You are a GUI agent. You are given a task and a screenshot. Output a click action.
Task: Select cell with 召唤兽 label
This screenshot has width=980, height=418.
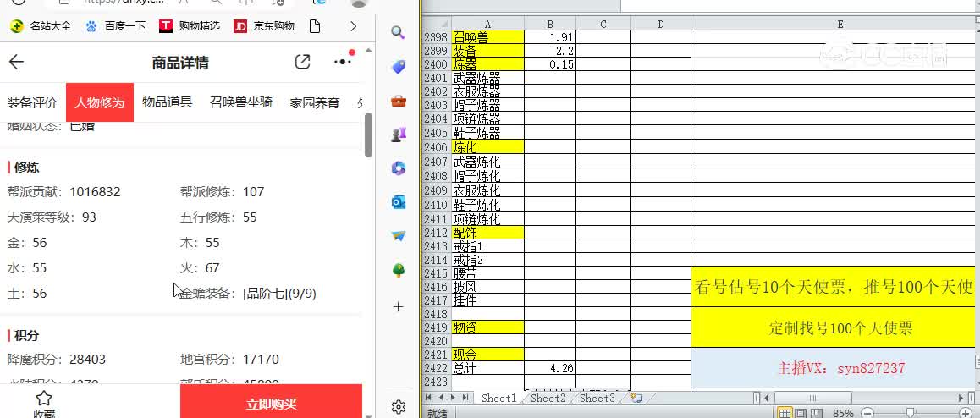487,37
